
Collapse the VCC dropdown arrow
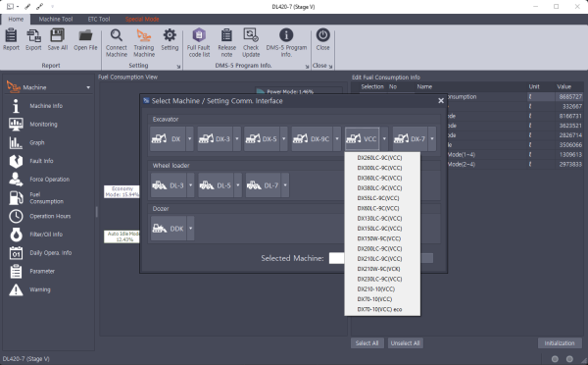coord(384,139)
